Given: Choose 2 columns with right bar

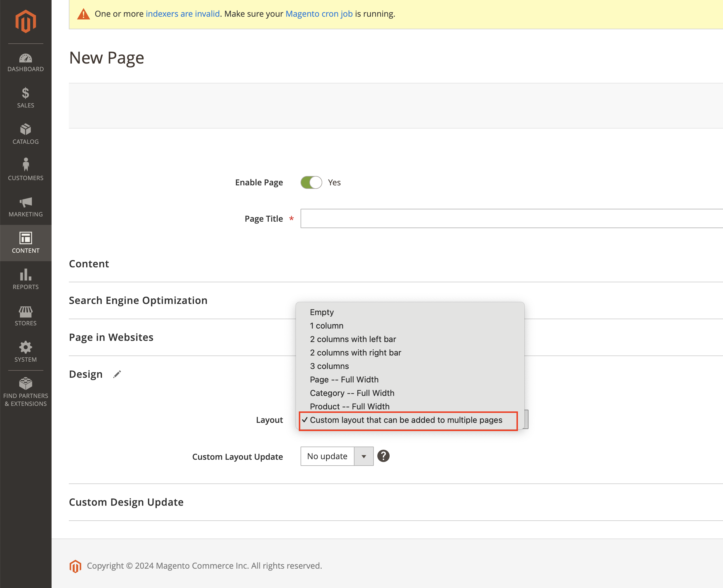Looking at the screenshot, I should tap(355, 353).
